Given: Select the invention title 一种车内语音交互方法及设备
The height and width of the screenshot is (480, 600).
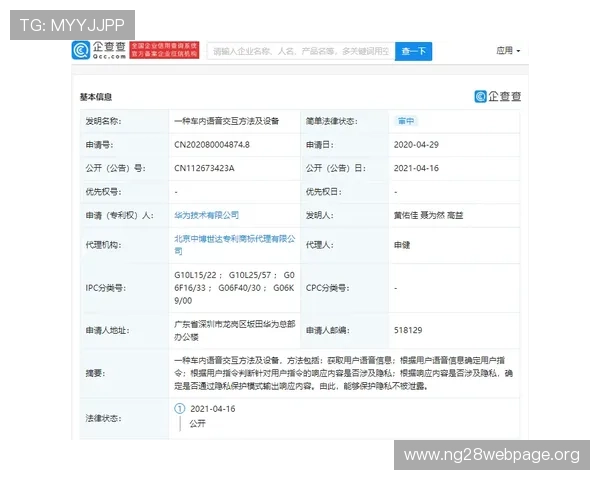Looking at the screenshot, I should (227, 121).
